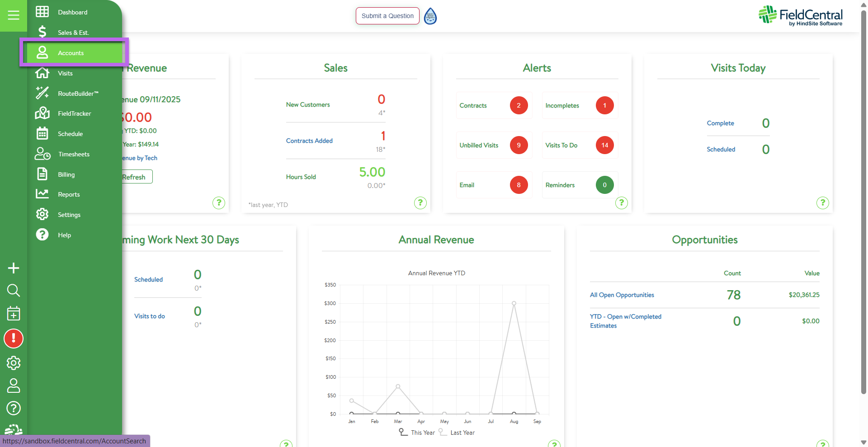
Task: Open Accounts in the navigation menu
Action: pyautogui.click(x=71, y=53)
